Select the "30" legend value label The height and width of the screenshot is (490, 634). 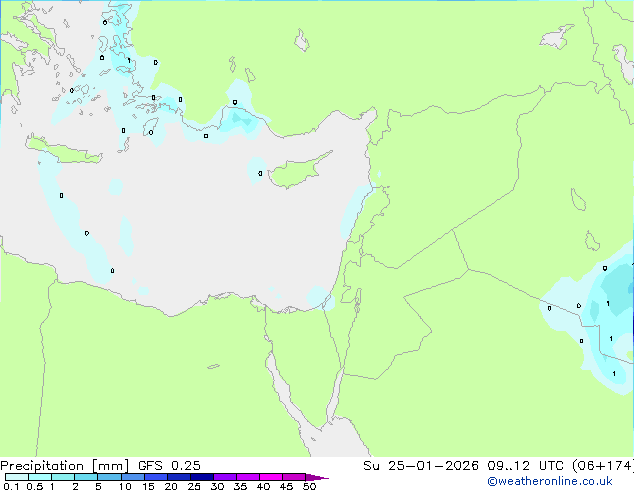click(x=217, y=486)
